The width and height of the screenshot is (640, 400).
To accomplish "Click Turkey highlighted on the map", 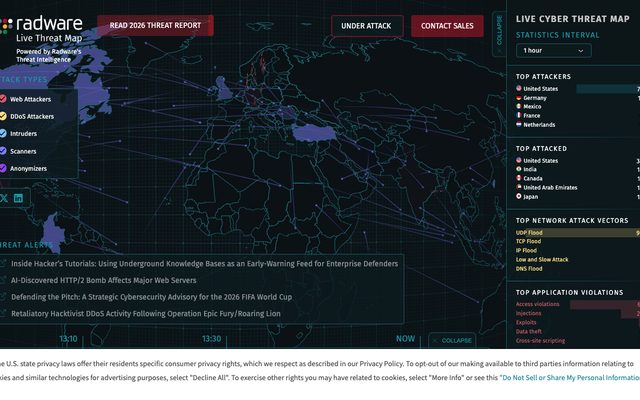I will (x=313, y=133).
